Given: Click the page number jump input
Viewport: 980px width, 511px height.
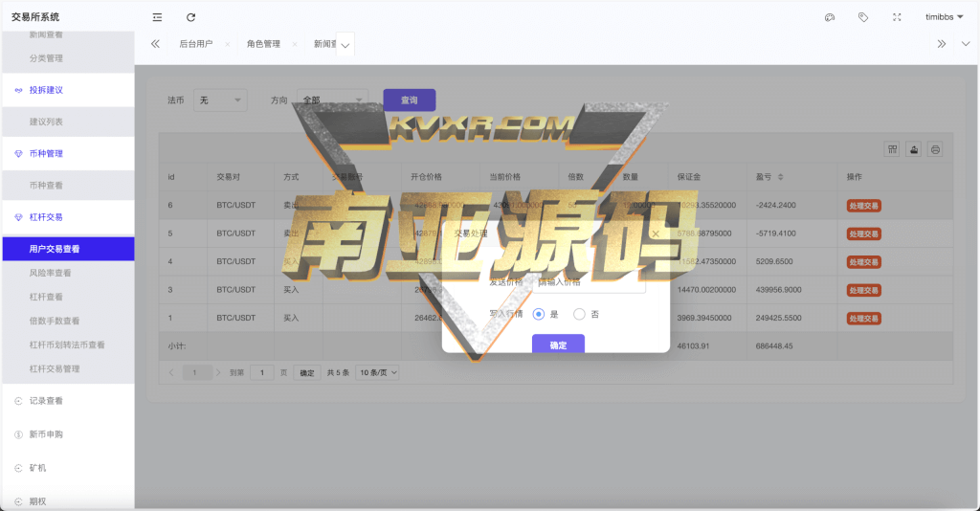Looking at the screenshot, I should click(x=262, y=373).
